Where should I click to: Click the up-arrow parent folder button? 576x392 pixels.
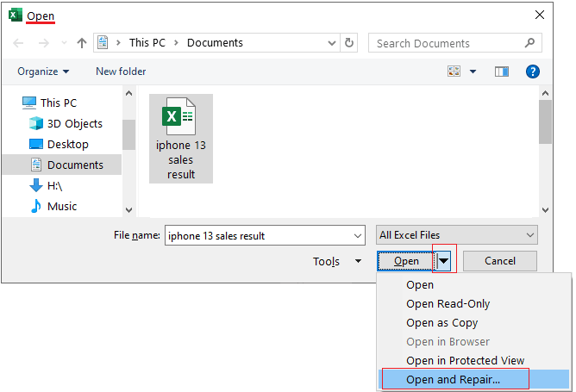click(x=82, y=43)
